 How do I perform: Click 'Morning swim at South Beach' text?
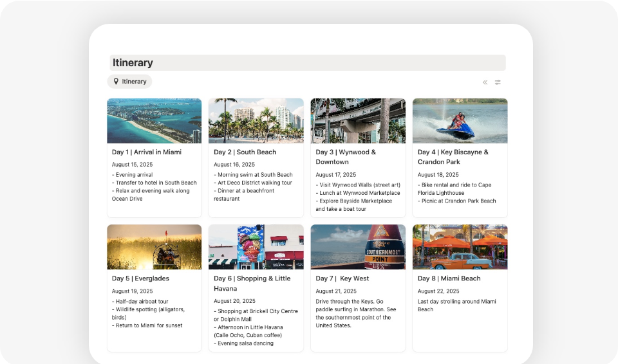255,175
